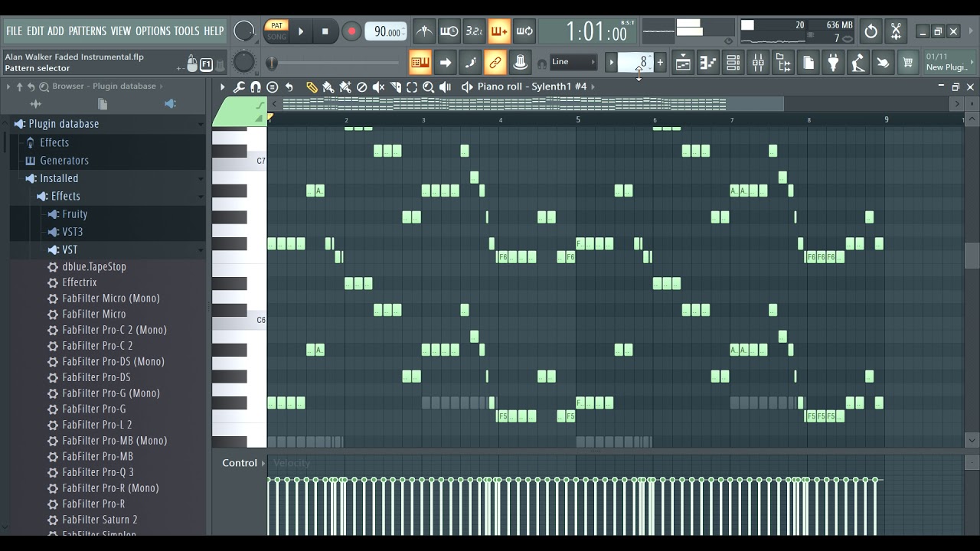Open the Playlist window icon
Image resolution: width=980 pixels, height=551 pixels.
tap(683, 63)
